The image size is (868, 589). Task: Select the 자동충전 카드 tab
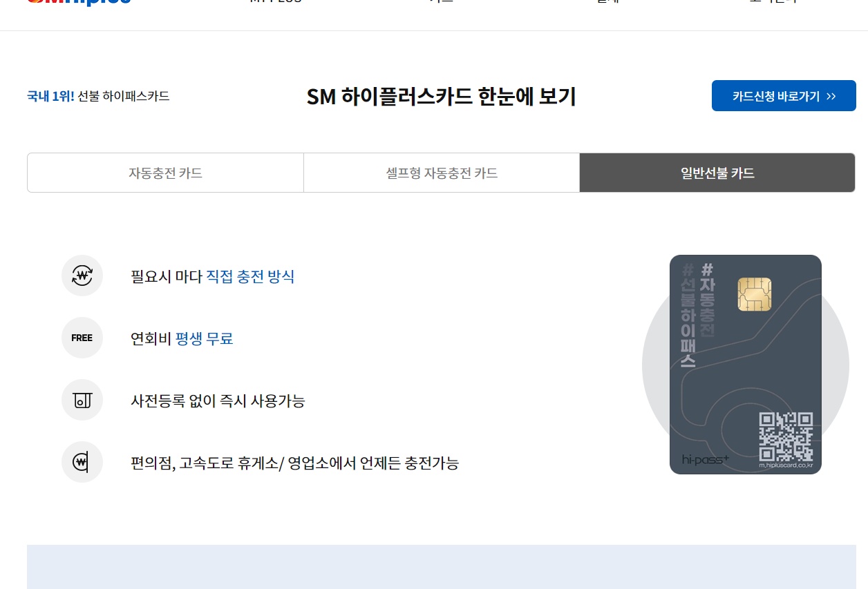165,173
